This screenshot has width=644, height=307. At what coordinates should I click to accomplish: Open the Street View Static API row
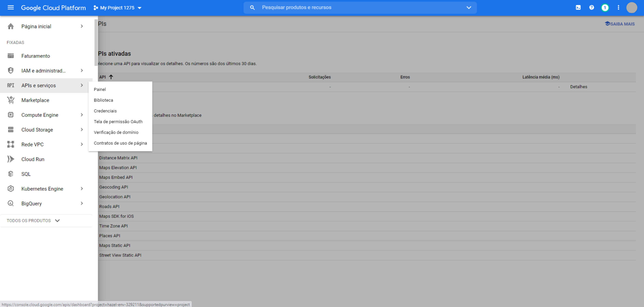367,255
